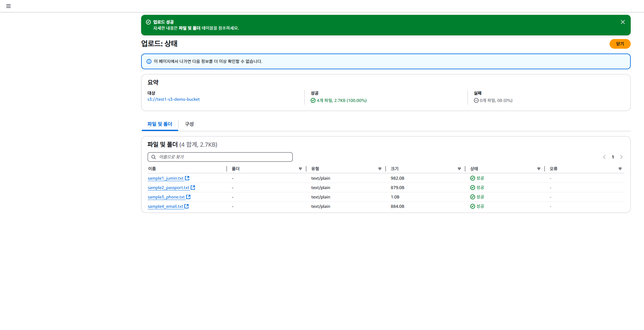Focus the 이름으로 찾기 search field
The width and height of the screenshot is (644, 330).
pos(224,157)
